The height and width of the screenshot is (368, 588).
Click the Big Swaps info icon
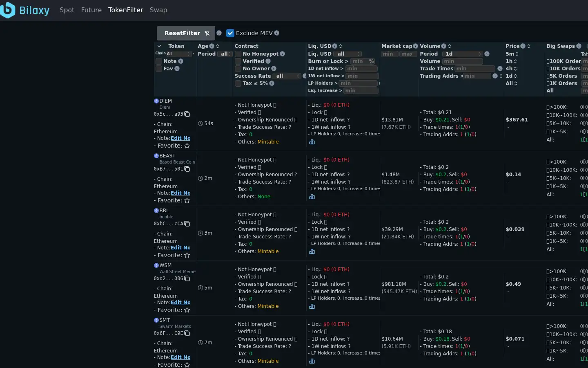click(579, 46)
